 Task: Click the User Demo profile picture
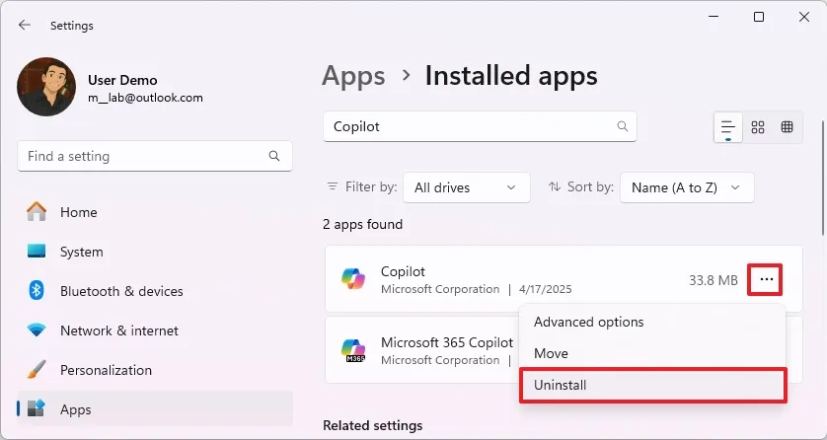(47, 87)
